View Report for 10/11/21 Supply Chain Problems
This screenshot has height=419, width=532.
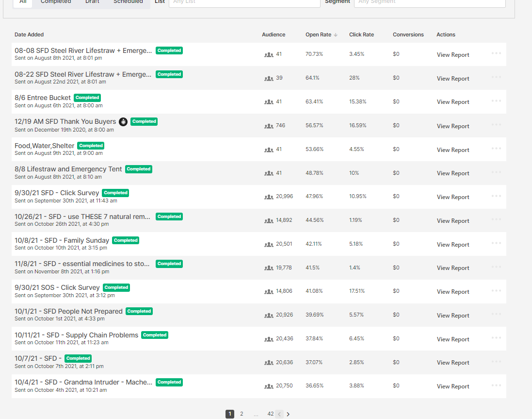tap(453, 339)
